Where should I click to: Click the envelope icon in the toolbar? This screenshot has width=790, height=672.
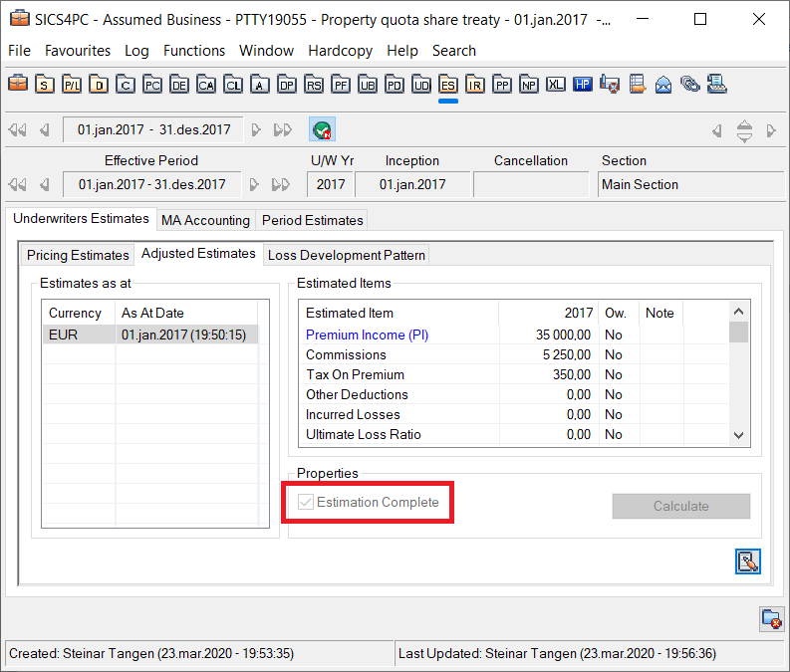(x=663, y=85)
